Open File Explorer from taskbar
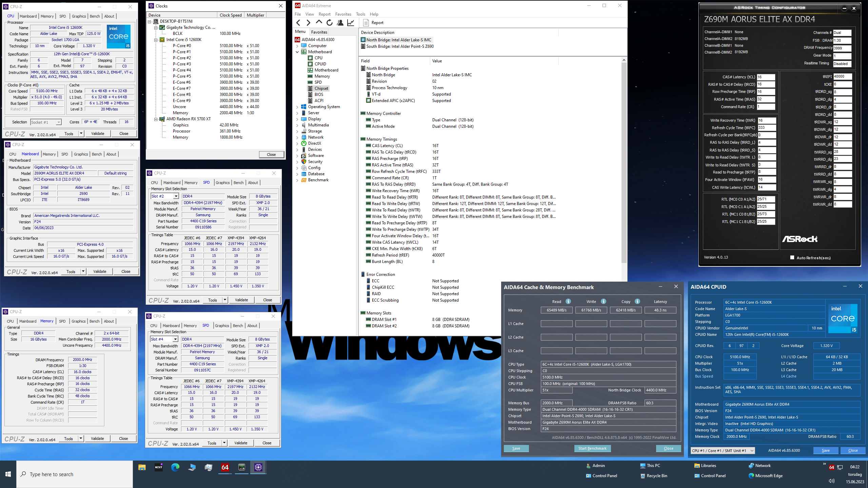Image resolution: width=868 pixels, height=488 pixels. point(142,468)
